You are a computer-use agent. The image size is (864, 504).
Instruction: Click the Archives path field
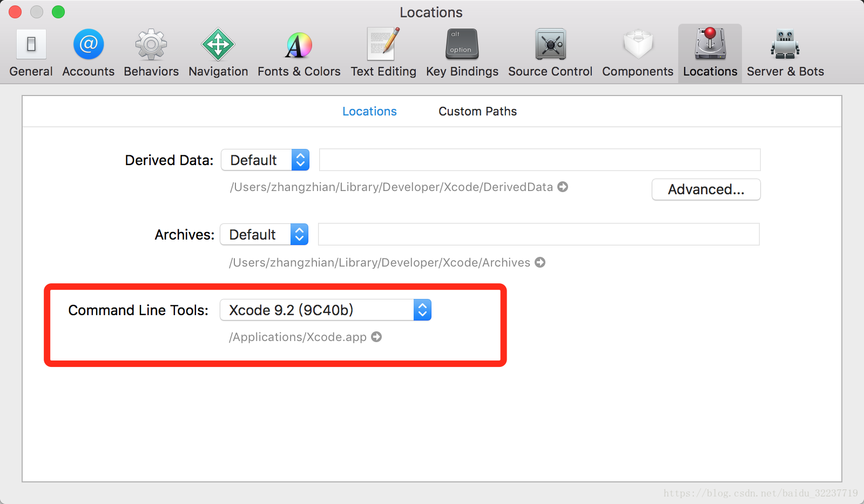[539, 234]
